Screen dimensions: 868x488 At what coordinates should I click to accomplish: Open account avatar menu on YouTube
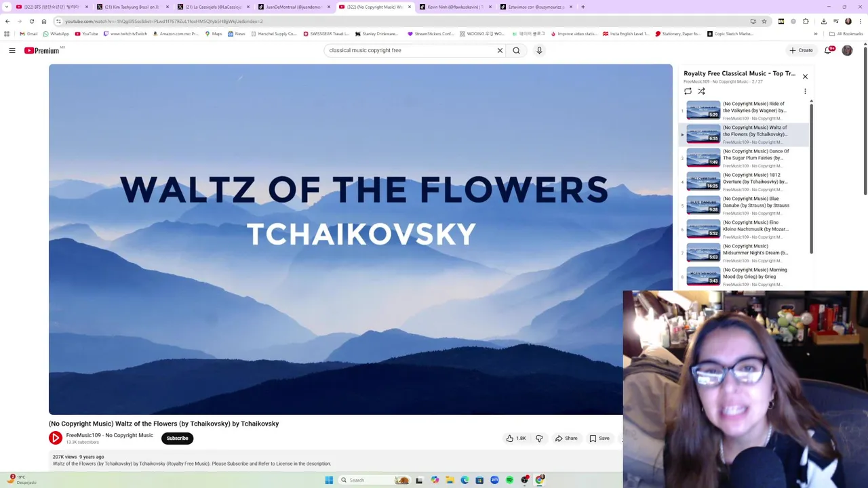point(847,50)
